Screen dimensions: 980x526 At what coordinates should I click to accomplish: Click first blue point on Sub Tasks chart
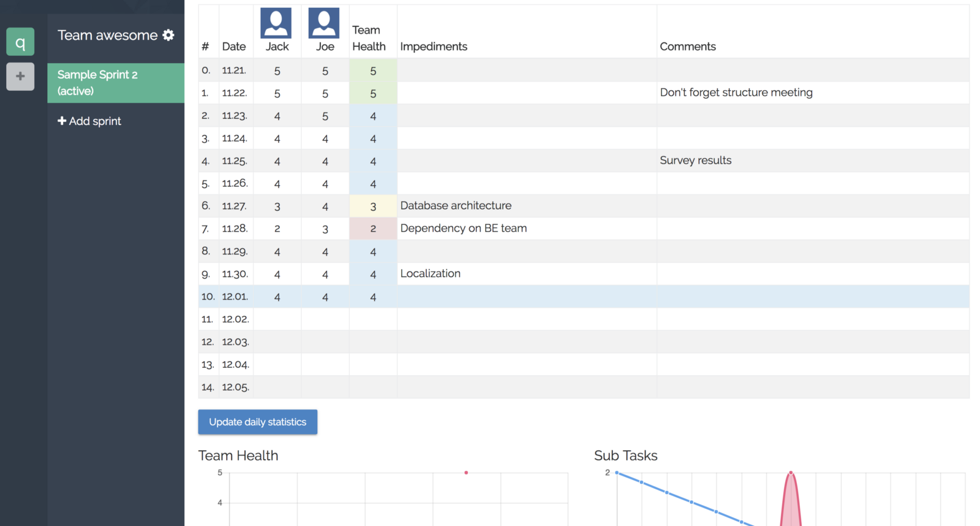[617, 473]
